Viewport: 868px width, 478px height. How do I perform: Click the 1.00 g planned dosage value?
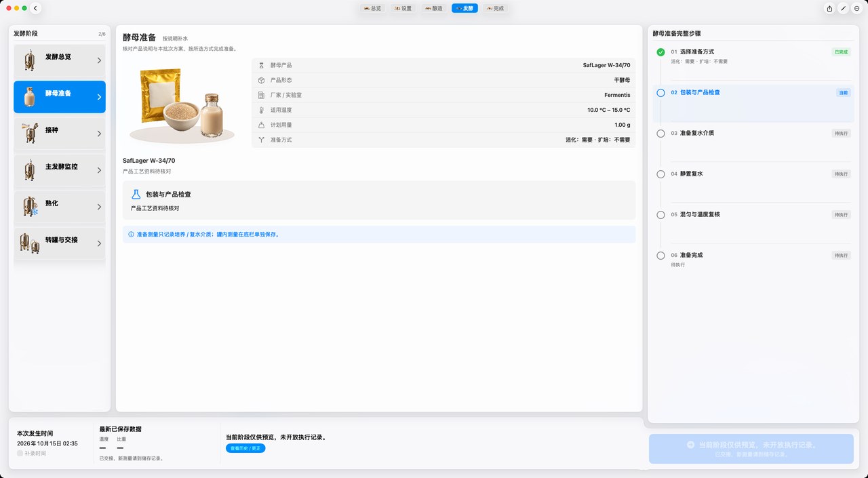pyautogui.click(x=623, y=125)
